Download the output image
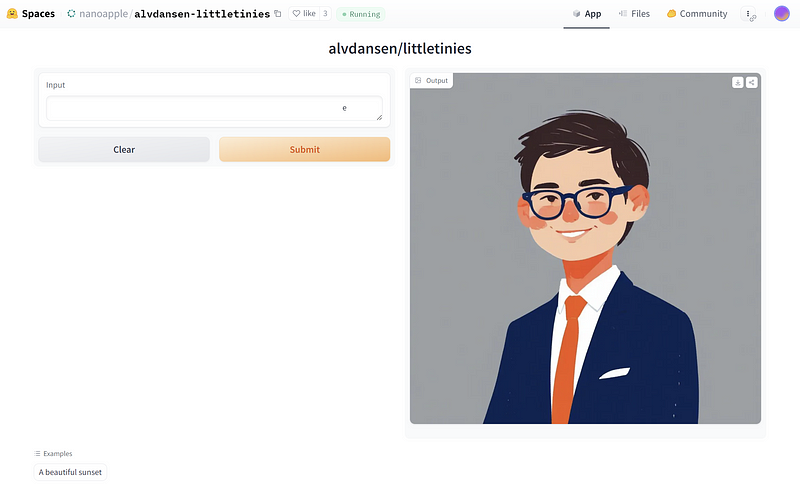 737,82
